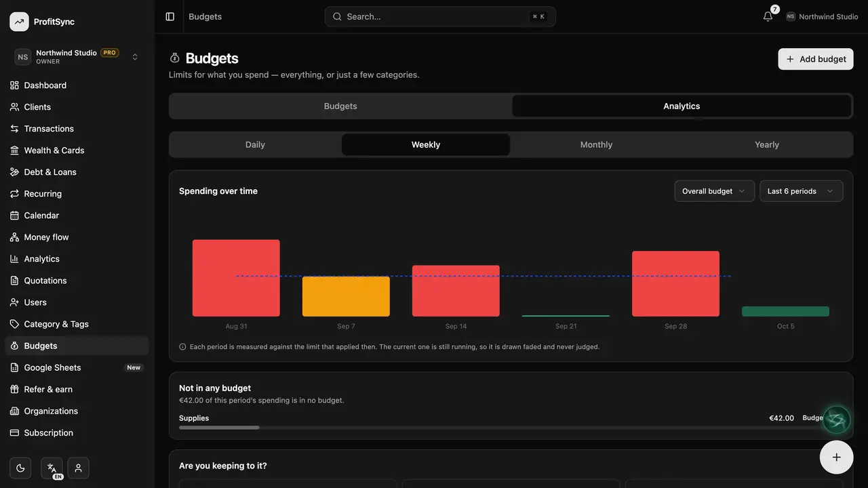Click the Calendar icon in sidebar

[14, 216]
